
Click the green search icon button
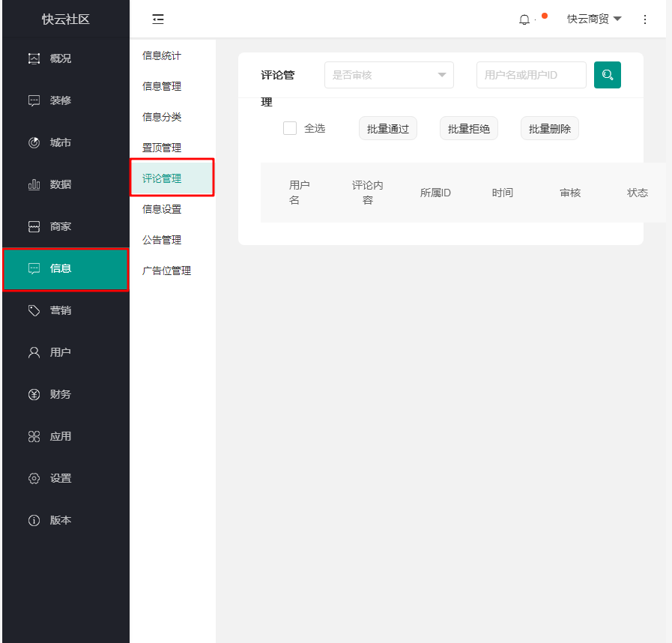tap(607, 75)
